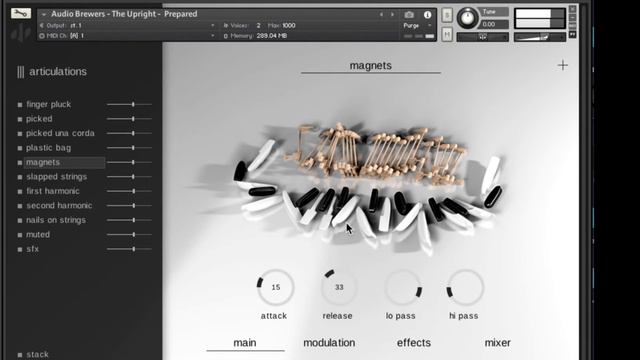Switch to the modulation tab
Image resolution: width=640 pixels, height=360 pixels.
329,343
